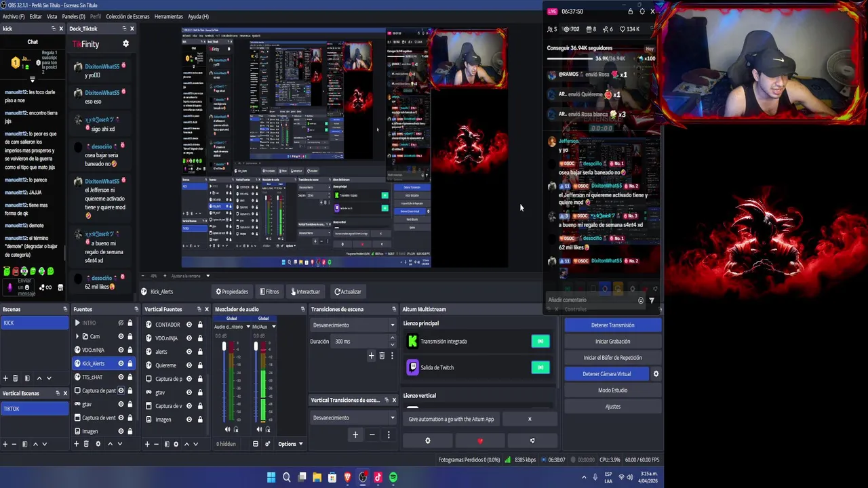Click Detener Transmisión button
The width and height of the screenshot is (868, 488).
[x=612, y=325]
